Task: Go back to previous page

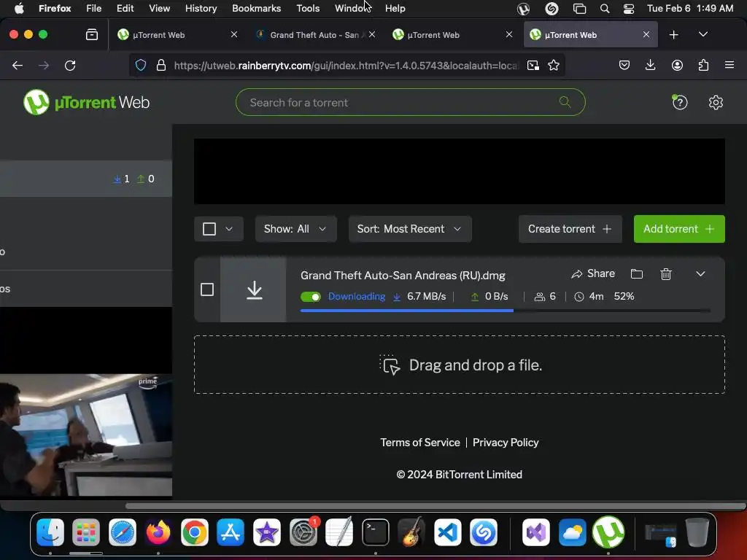Action: 18,65
